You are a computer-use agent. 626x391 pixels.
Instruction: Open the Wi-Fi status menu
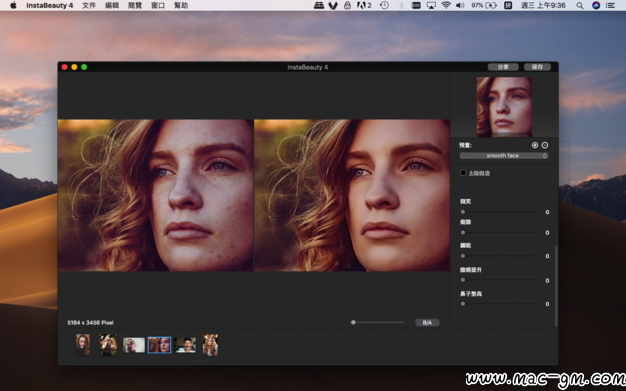(446, 5)
